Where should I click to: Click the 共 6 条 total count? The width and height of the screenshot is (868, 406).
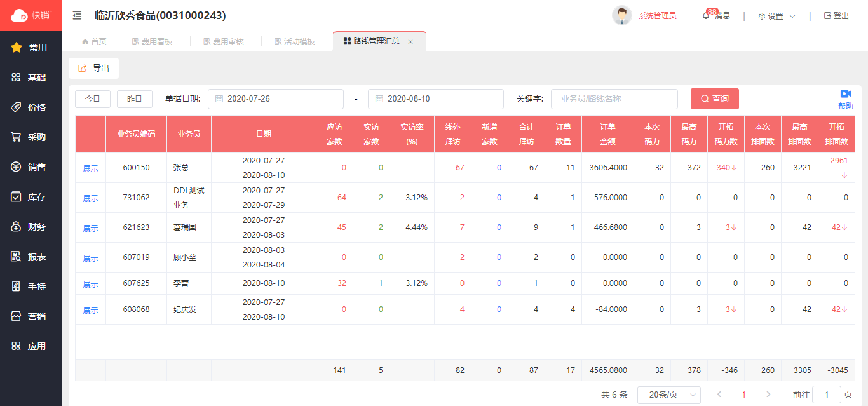coord(614,395)
